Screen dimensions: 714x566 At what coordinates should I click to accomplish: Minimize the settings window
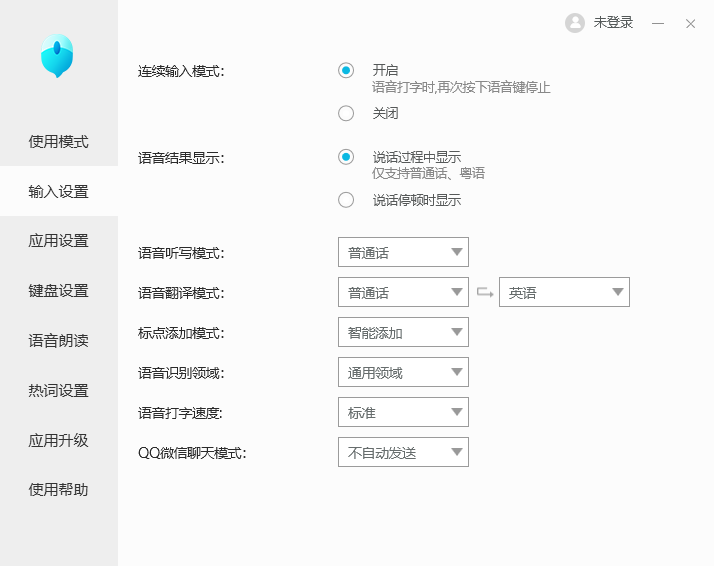[658, 23]
